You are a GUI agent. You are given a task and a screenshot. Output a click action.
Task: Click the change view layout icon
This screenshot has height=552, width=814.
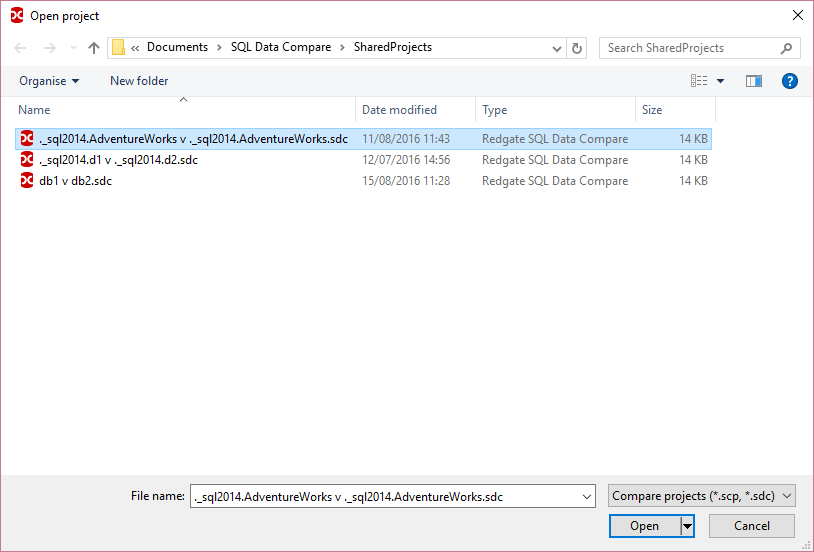click(699, 81)
